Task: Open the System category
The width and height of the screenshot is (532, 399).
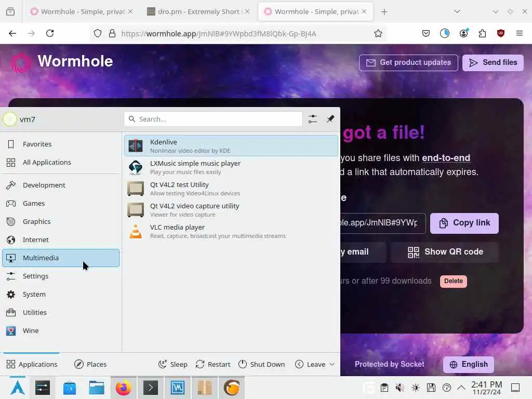Action: (x=61, y=295)
